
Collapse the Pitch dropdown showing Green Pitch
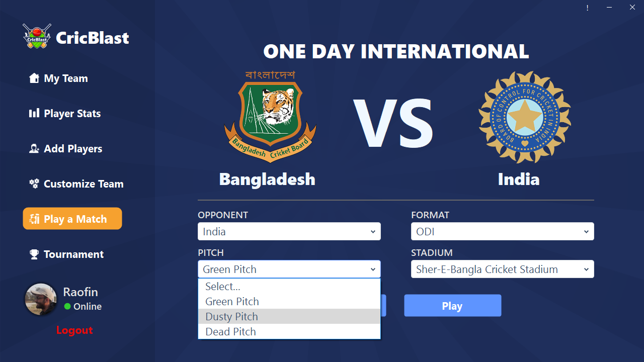point(289,269)
